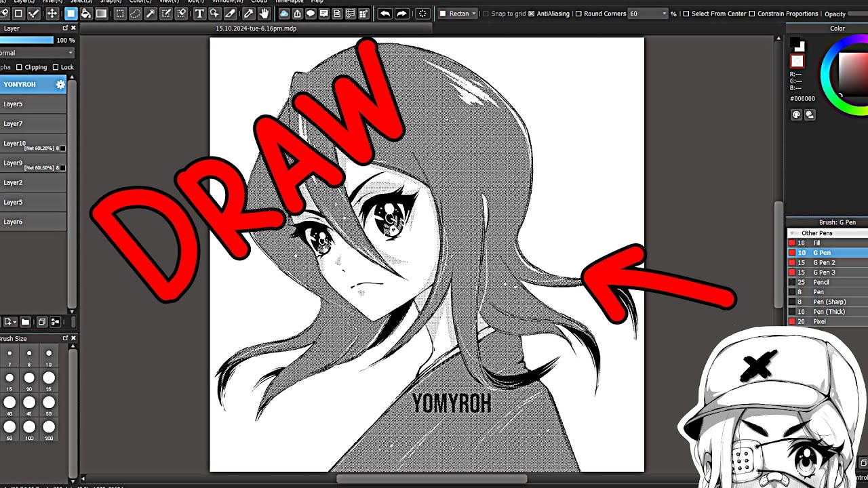Select the Brush tool with checkmark icon
The height and width of the screenshot is (488, 868).
[x=33, y=14]
